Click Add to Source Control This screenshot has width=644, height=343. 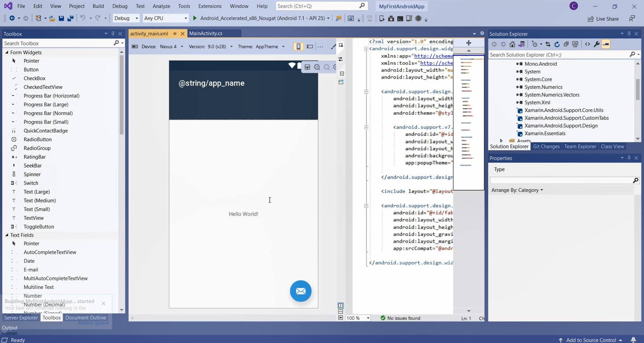(x=590, y=340)
